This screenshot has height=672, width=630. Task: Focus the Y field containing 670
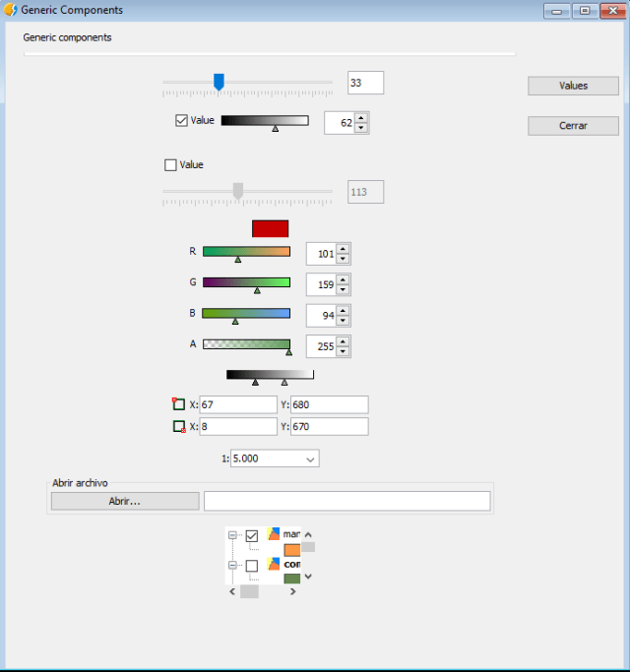pyautogui.click(x=330, y=426)
